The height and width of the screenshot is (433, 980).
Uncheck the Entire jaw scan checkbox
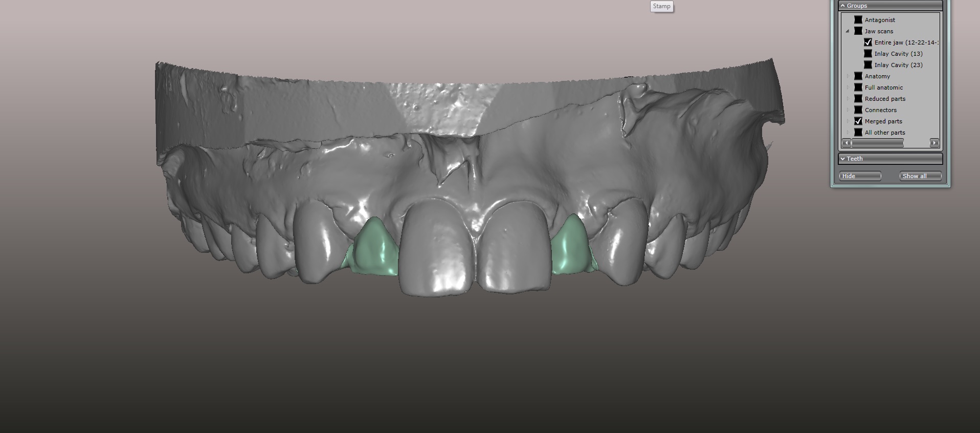(x=868, y=42)
